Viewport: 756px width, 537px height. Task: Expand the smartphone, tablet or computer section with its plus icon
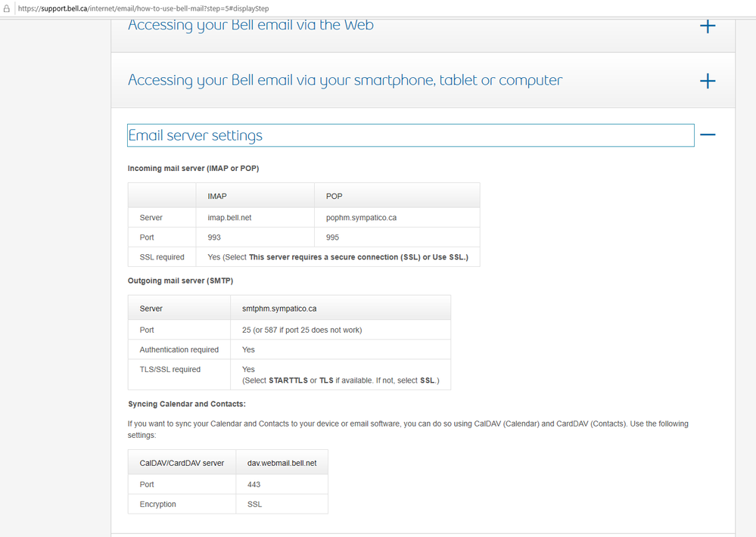click(x=708, y=81)
